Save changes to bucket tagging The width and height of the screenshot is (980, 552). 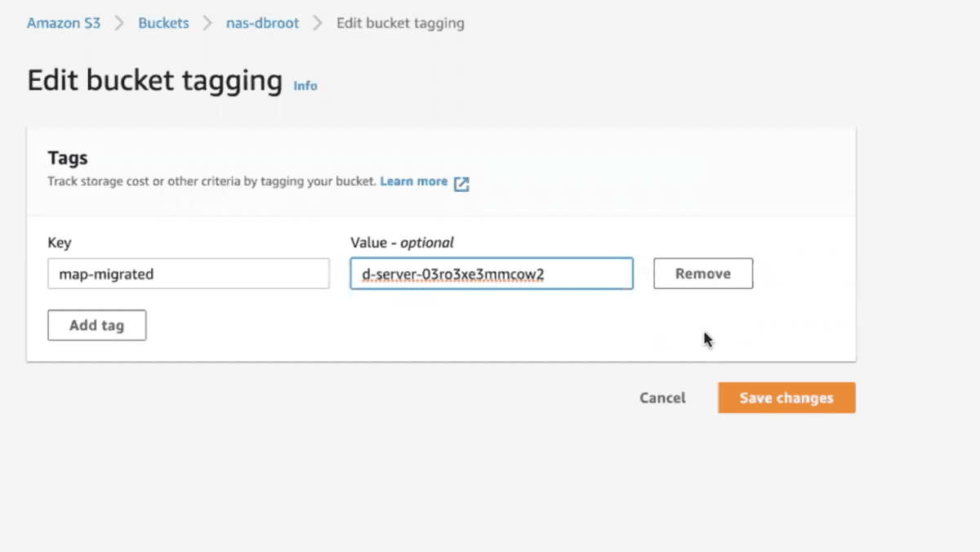coord(786,398)
